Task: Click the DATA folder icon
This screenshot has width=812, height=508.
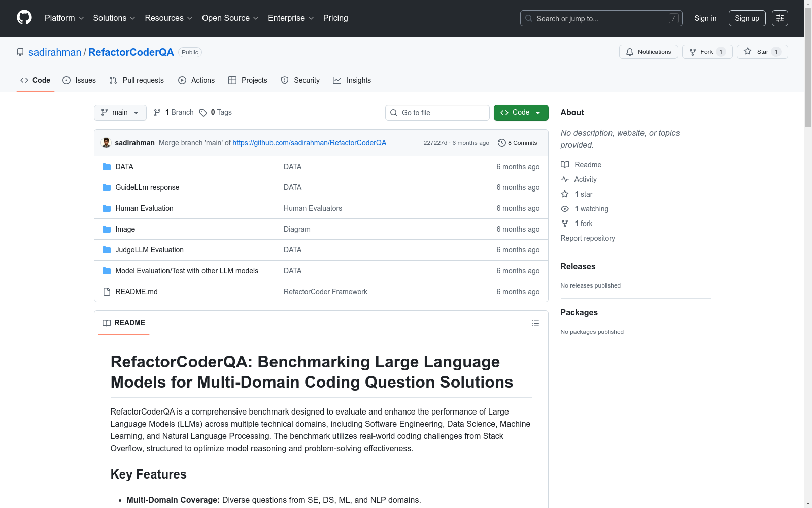Action: [x=107, y=167]
